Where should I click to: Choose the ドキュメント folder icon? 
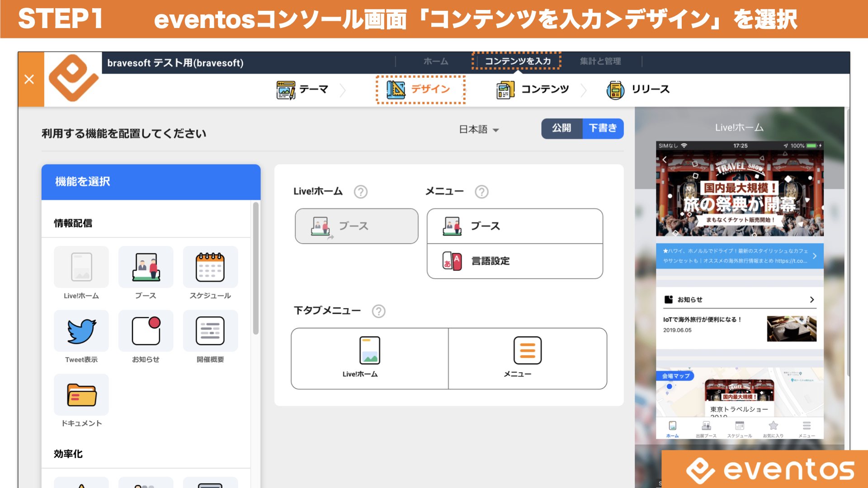click(x=81, y=394)
